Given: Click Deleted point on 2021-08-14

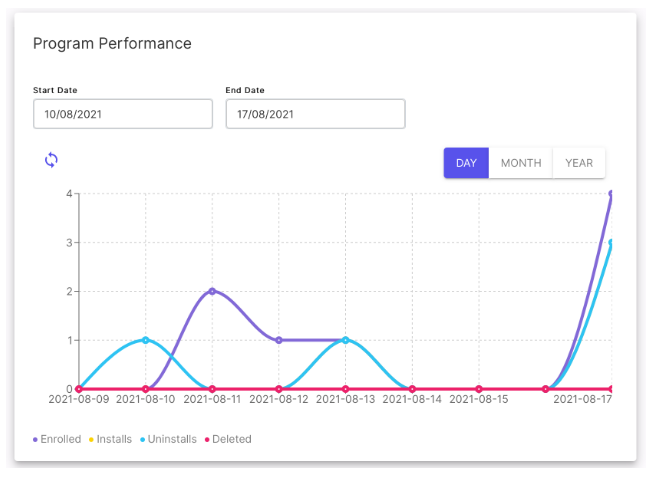Looking at the screenshot, I should click(412, 389).
